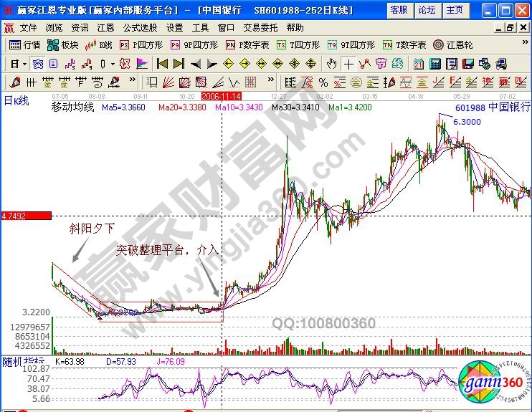Select the 江恩轮 Gann wheel tool
Image resolution: width=532 pixels, height=412 pixels.
pyautogui.click(x=449, y=44)
